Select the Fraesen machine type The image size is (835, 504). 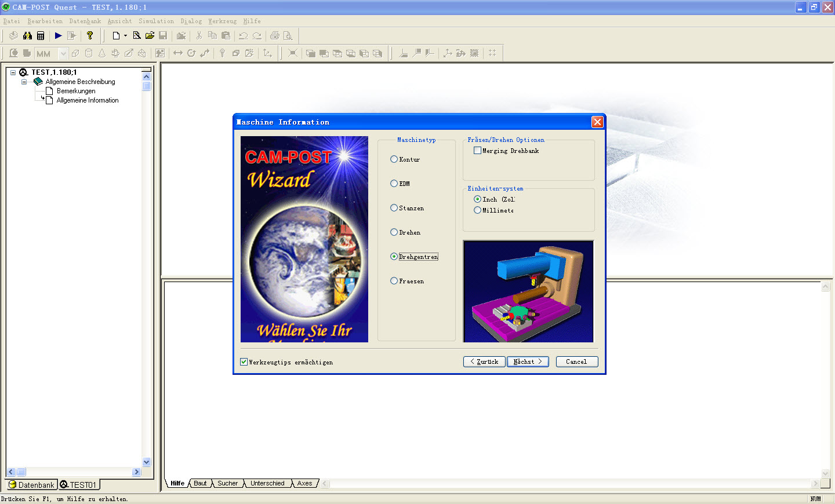[x=407, y=281]
